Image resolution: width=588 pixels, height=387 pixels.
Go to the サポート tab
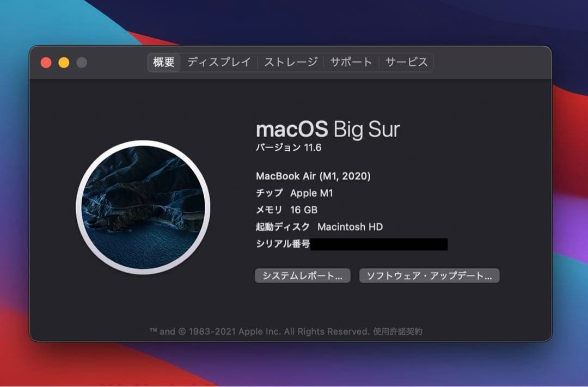pos(351,63)
